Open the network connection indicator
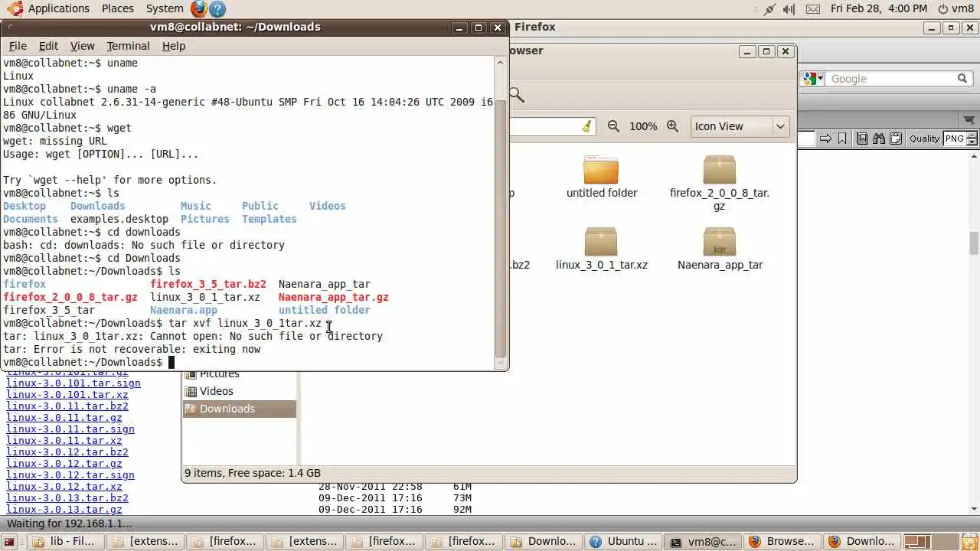This screenshot has height=551, width=980. [x=769, y=9]
